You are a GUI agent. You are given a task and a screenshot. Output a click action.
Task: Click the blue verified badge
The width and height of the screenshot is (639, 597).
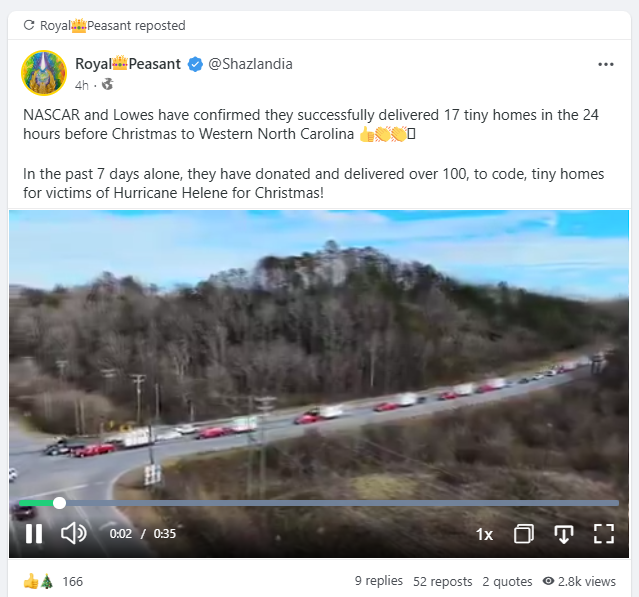pos(195,64)
